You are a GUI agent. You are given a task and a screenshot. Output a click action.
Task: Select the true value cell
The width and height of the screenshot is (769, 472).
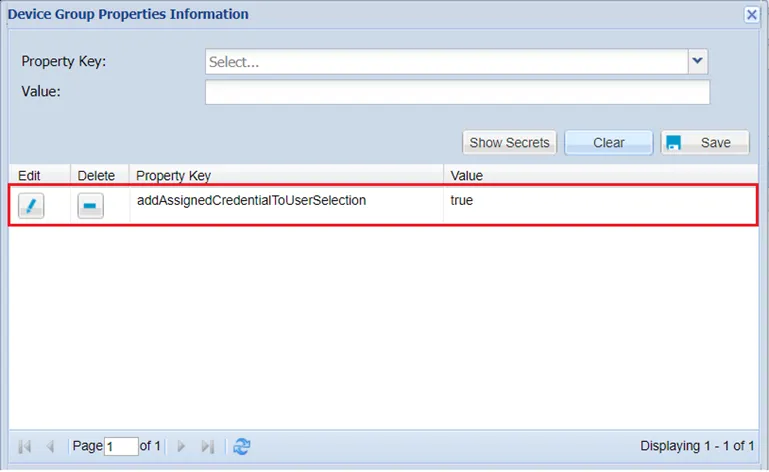point(600,205)
